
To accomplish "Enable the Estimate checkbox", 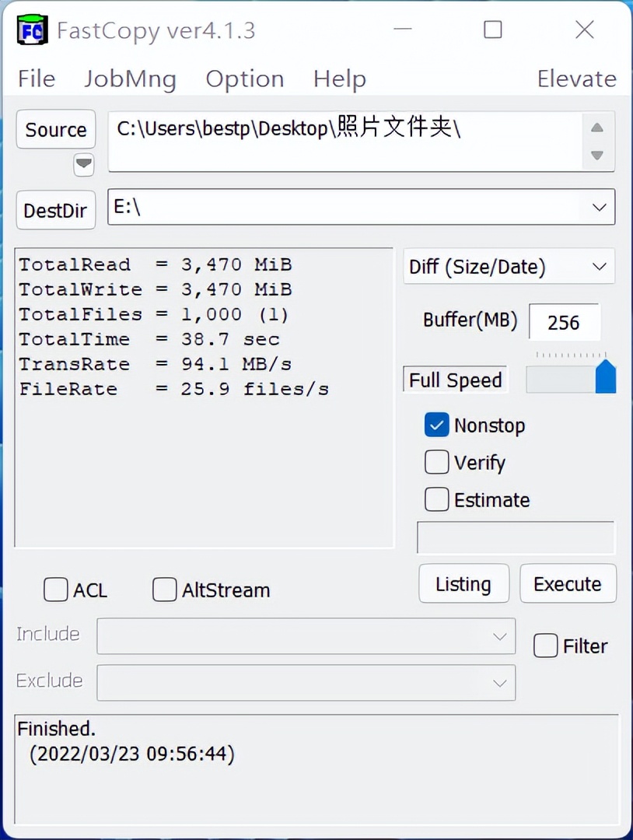I will pyautogui.click(x=436, y=499).
